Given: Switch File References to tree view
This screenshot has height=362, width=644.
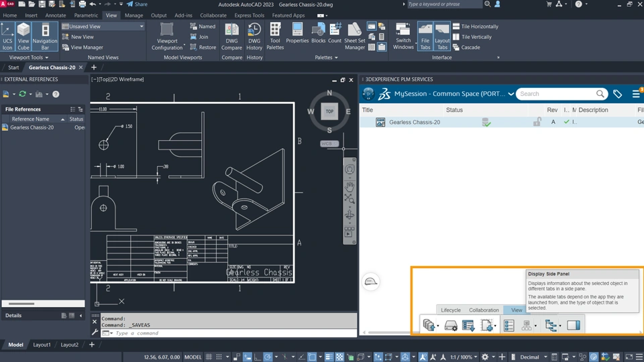Looking at the screenshot, I should (x=80, y=109).
